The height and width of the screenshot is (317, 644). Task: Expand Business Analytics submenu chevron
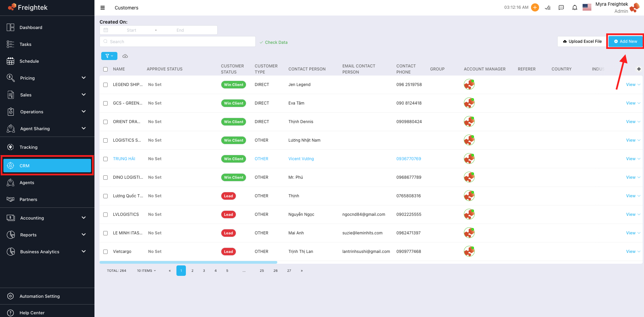[84, 252]
